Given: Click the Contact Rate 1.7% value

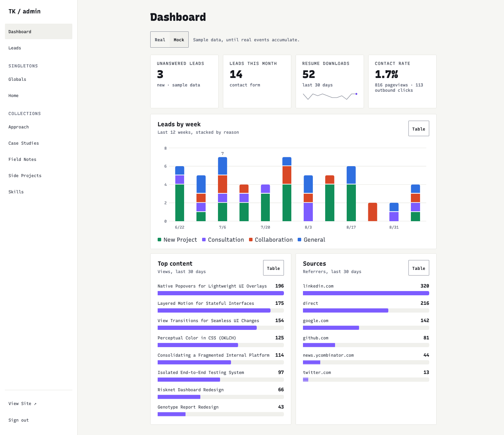Looking at the screenshot, I should coord(387,74).
